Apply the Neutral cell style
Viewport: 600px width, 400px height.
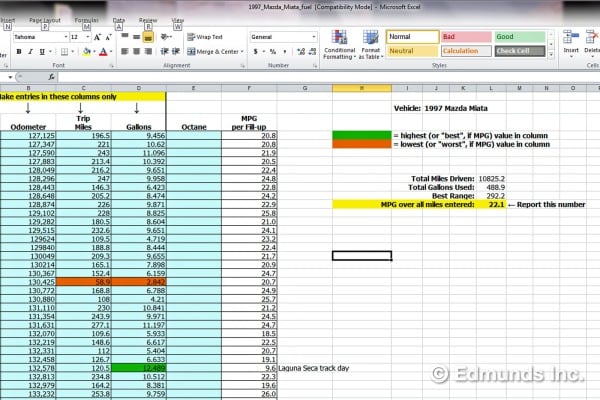click(x=412, y=51)
